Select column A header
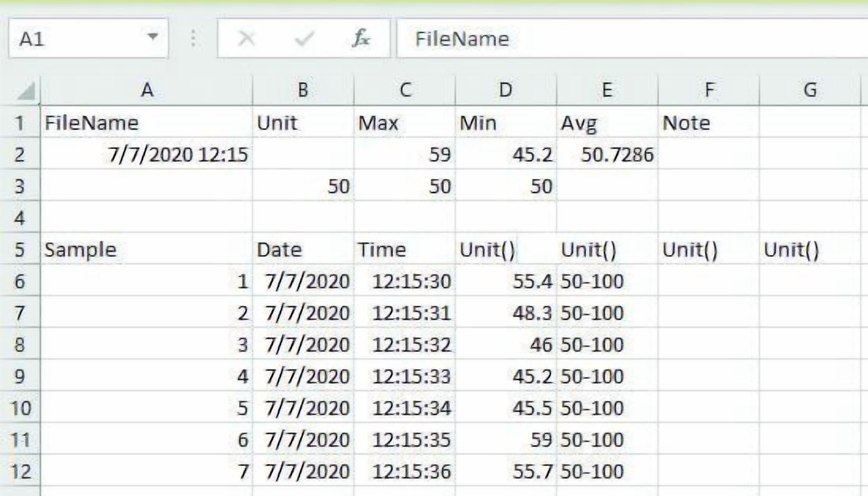 pyautogui.click(x=147, y=90)
